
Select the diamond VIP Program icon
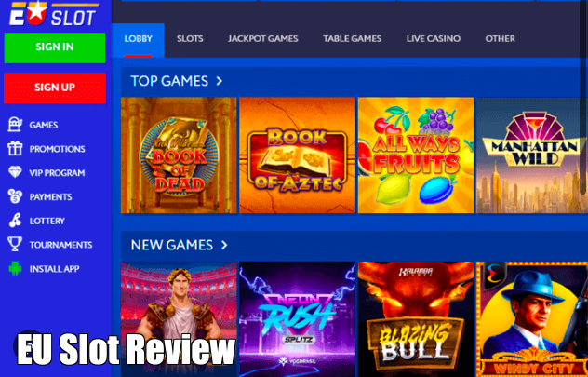coord(15,172)
